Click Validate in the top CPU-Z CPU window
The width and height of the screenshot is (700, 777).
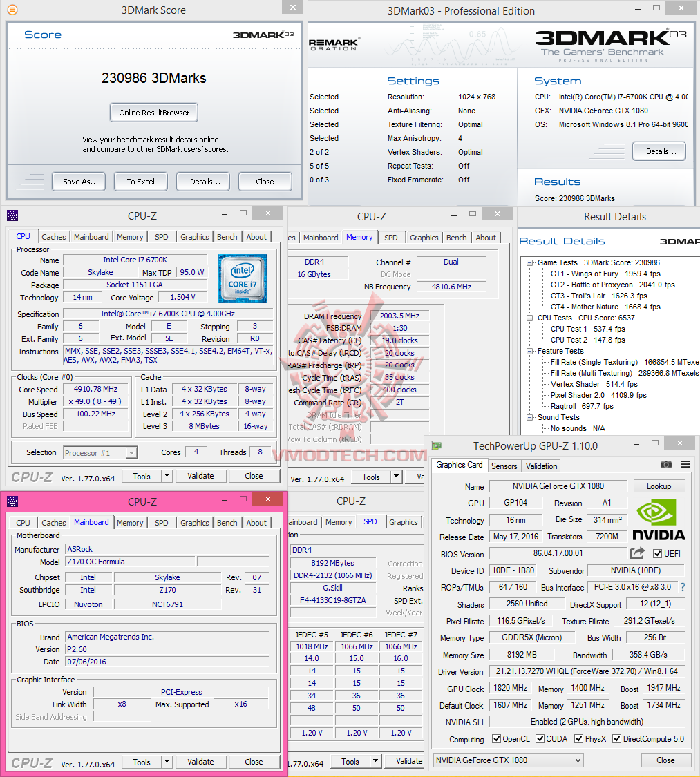click(201, 476)
